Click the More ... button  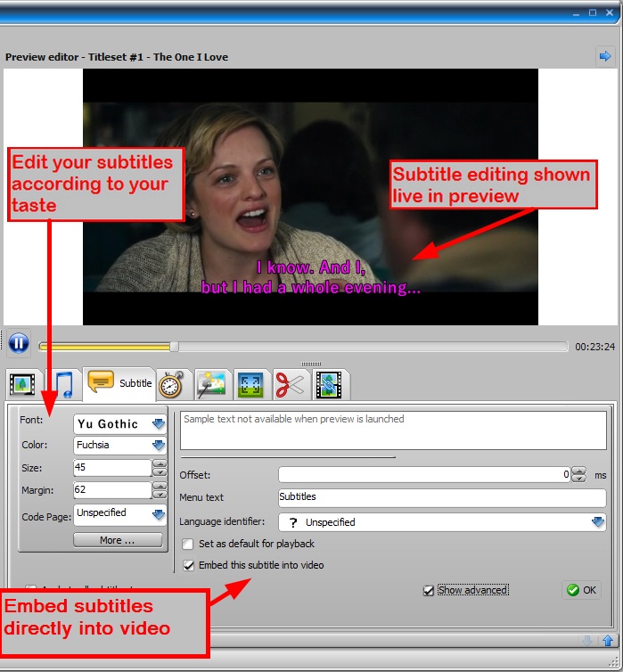pyautogui.click(x=118, y=540)
